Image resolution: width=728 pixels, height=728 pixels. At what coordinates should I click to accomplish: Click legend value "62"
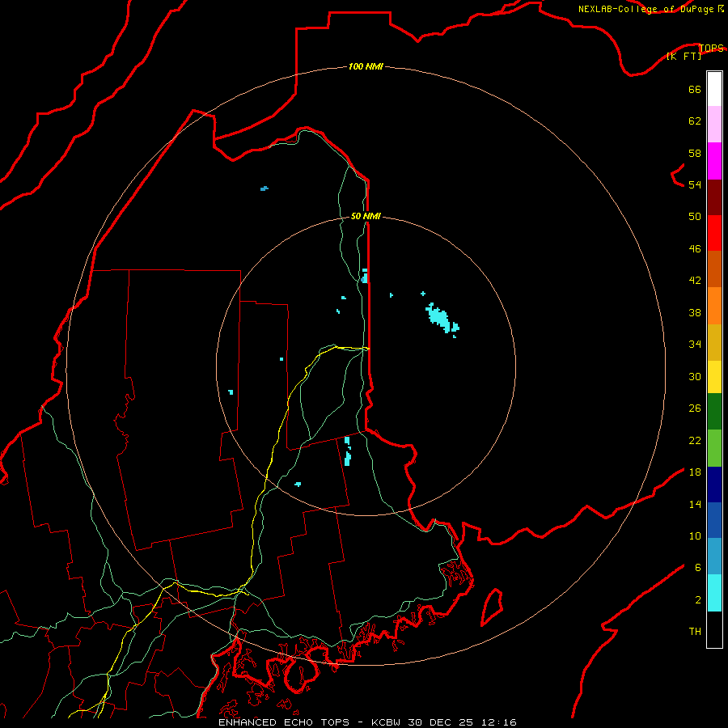tap(695, 121)
